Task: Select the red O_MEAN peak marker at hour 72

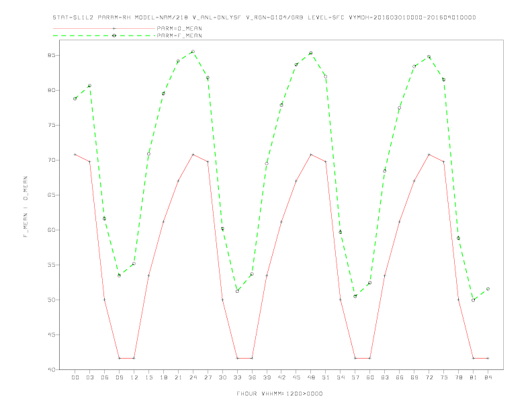Action: (x=429, y=154)
